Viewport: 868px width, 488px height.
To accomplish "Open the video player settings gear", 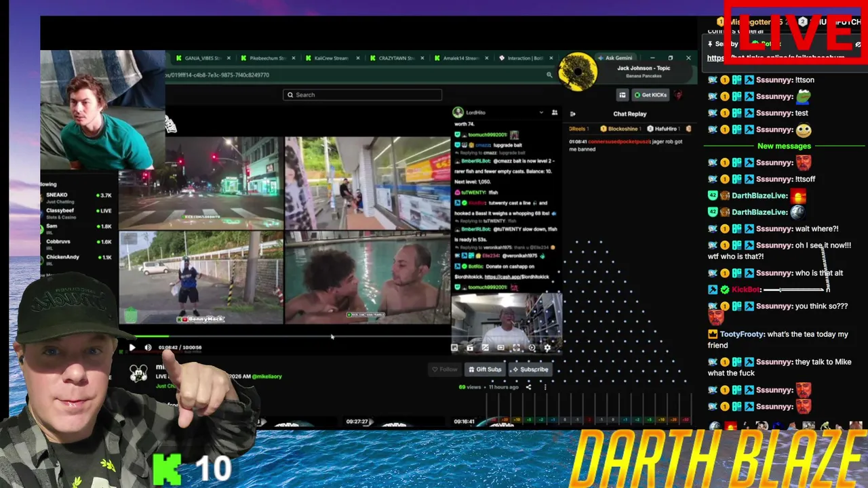I will coord(547,348).
